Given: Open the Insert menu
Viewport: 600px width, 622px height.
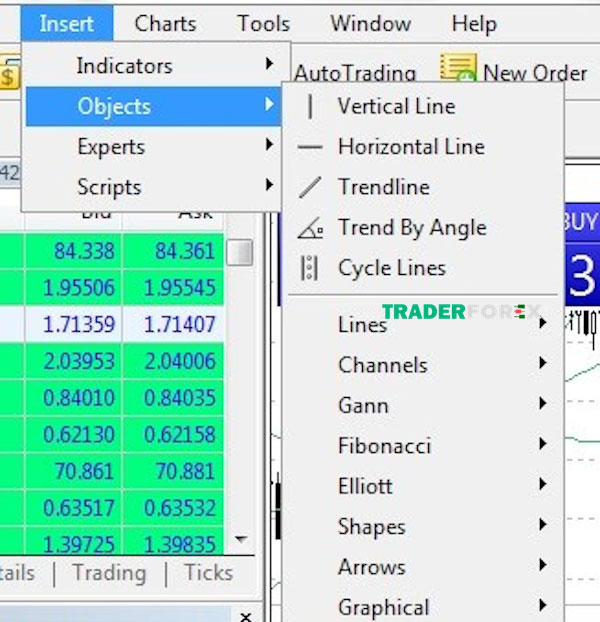Looking at the screenshot, I should 67,23.
